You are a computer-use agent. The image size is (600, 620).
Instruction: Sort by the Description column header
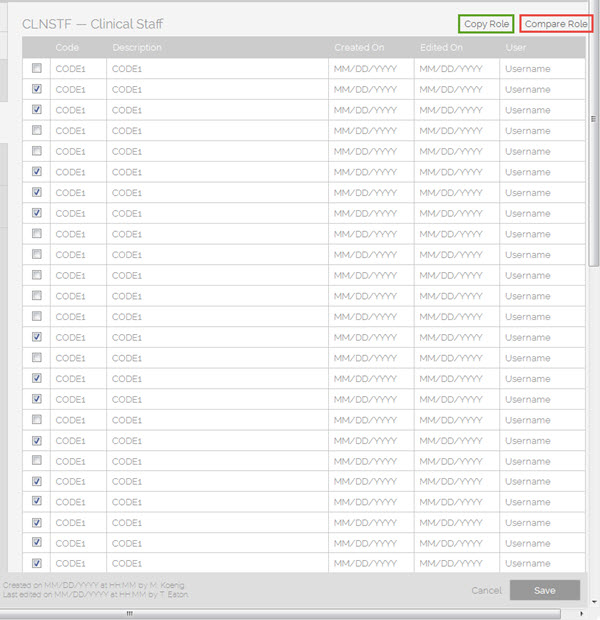point(137,48)
